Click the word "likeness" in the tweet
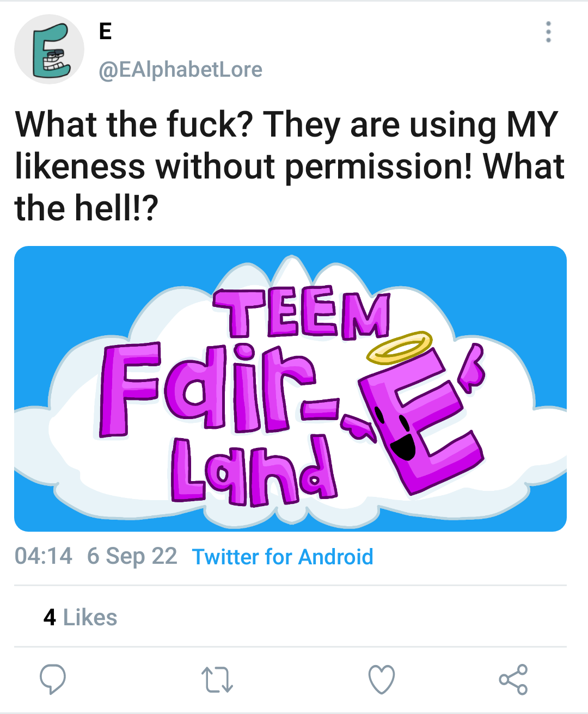This screenshot has height=714, width=588. tap(80, 166)
